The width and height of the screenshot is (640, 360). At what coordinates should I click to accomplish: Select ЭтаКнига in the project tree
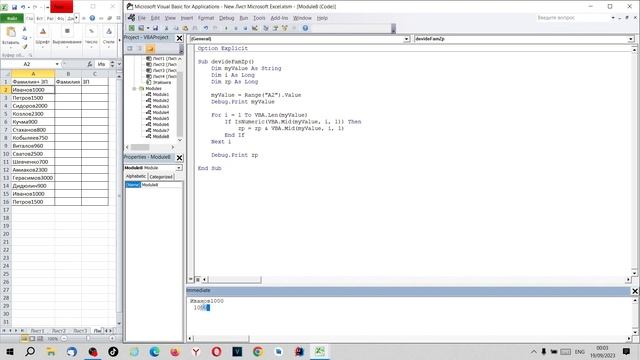[162, 82]
